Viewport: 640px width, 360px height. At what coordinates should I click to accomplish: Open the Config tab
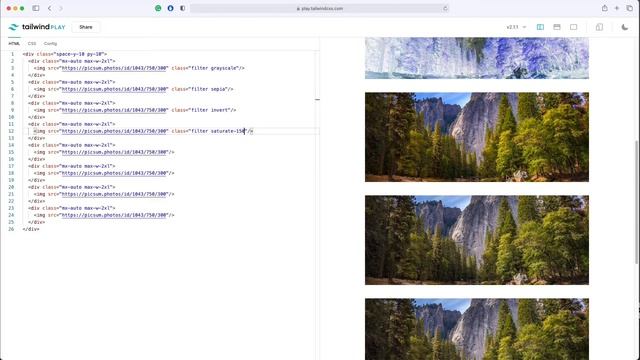coord(50,43)
